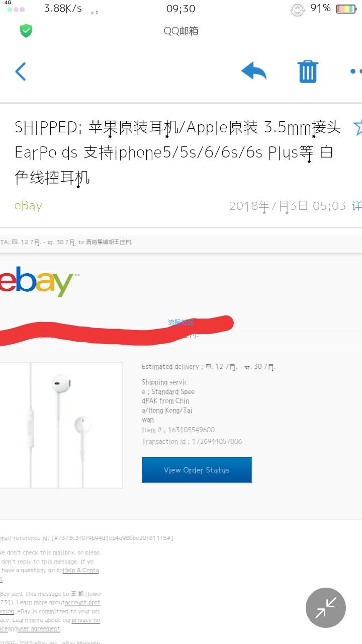Star this SHIPPED email
Image resolution: width=362 pixels, height=644 pixels.
point(357,127)
